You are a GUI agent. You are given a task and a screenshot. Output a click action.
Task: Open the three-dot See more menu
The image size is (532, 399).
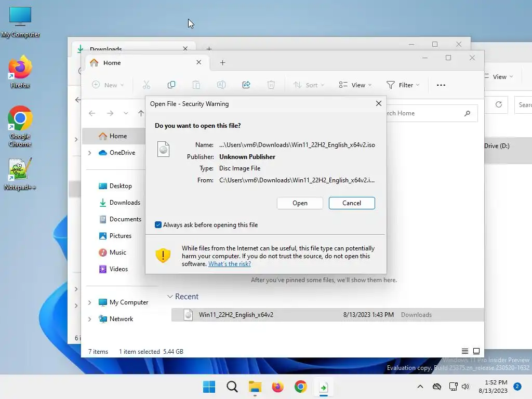pos(441,85)
